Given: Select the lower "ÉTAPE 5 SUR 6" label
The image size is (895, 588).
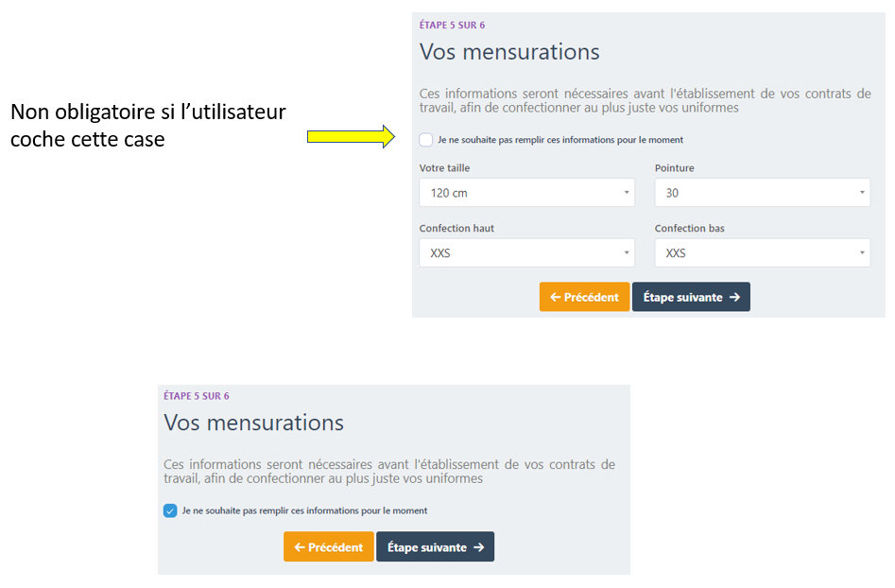Looking at the screenshot, I should click(x=197, y=396).
